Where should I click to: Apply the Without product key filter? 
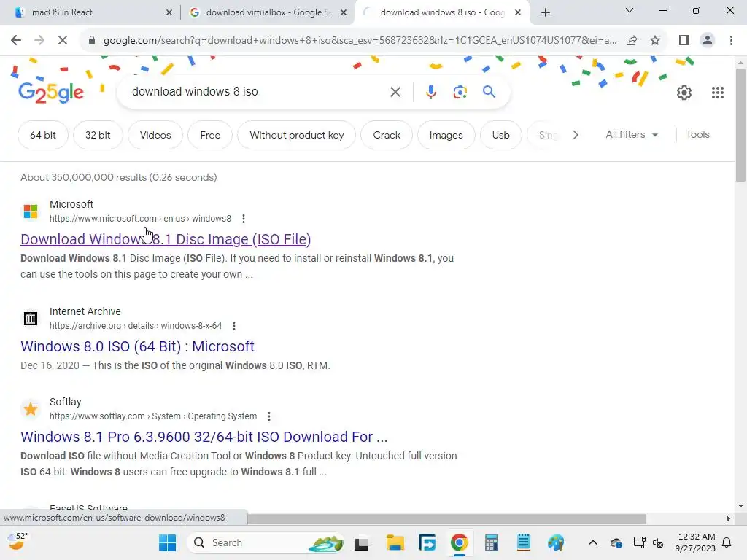296,135
